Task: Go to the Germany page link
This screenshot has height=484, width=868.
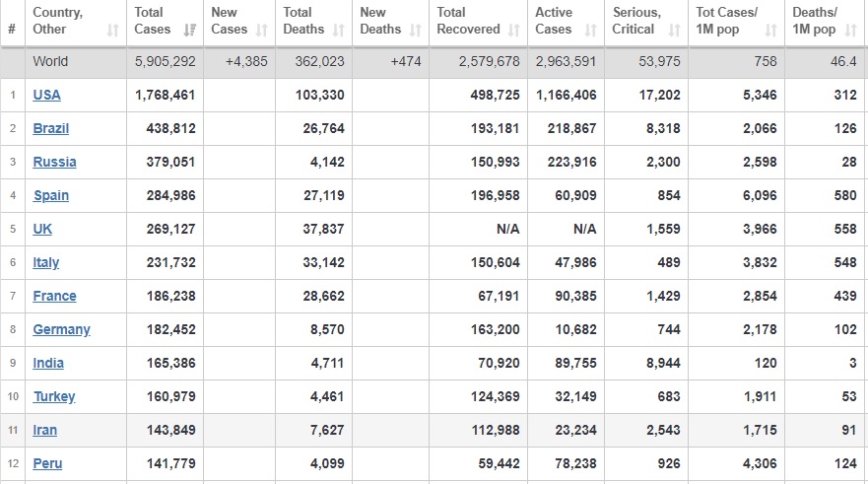Action: pyautogui.click(x=61, y=329)
